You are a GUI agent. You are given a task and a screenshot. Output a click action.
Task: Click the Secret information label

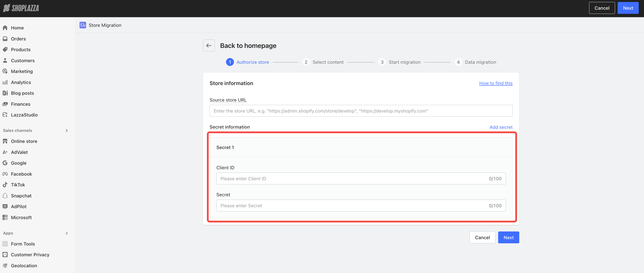click(230, 127)
